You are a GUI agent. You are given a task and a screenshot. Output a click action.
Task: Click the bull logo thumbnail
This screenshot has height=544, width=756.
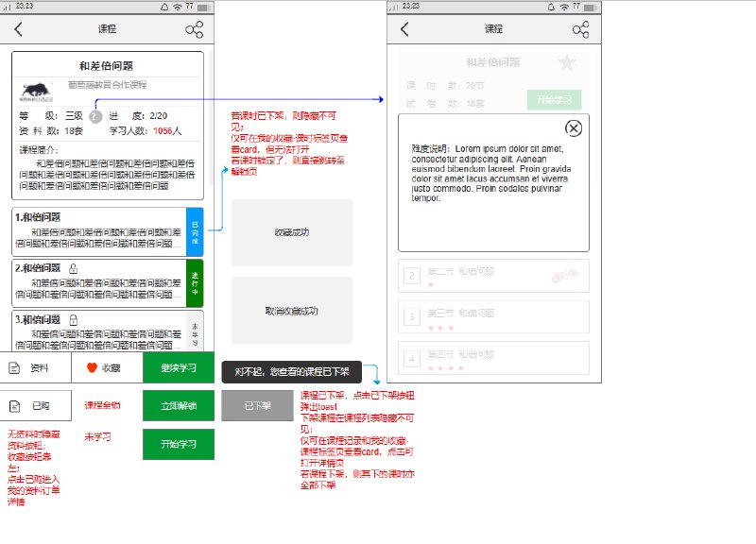point(36,92)
